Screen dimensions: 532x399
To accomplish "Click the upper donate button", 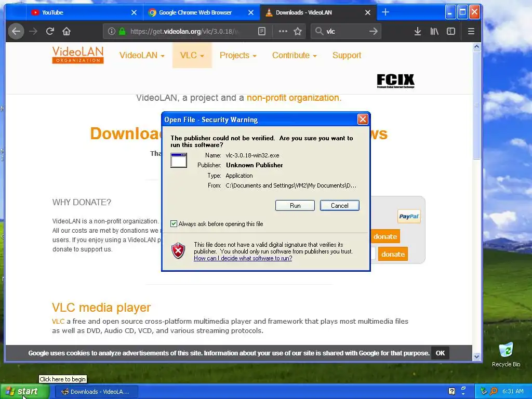I will [x=385, y=236].
